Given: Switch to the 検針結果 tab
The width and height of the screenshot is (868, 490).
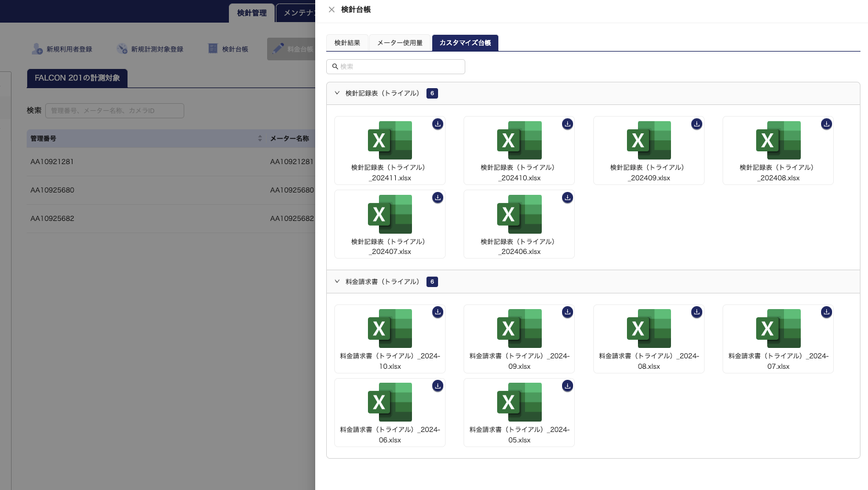Looking at the screenshot, I should point(347,43).
